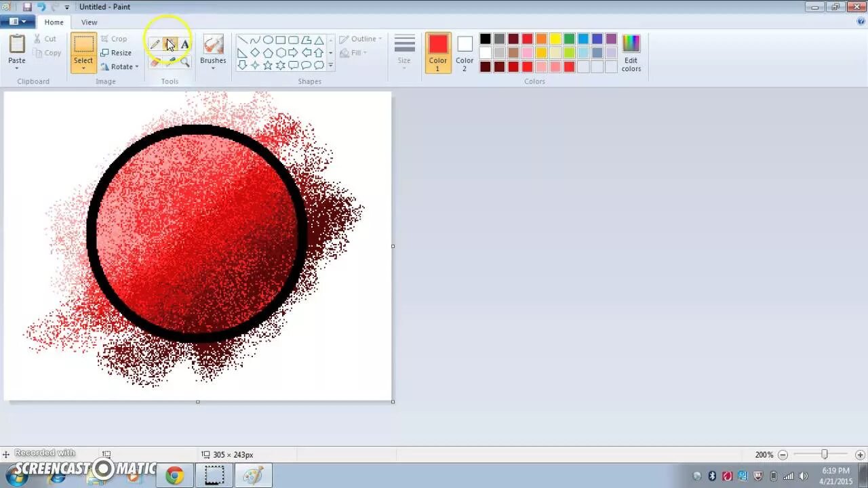Open the Outline dropdown
The width and height of the screenshot is (868, 488).
tap(361, 39)
